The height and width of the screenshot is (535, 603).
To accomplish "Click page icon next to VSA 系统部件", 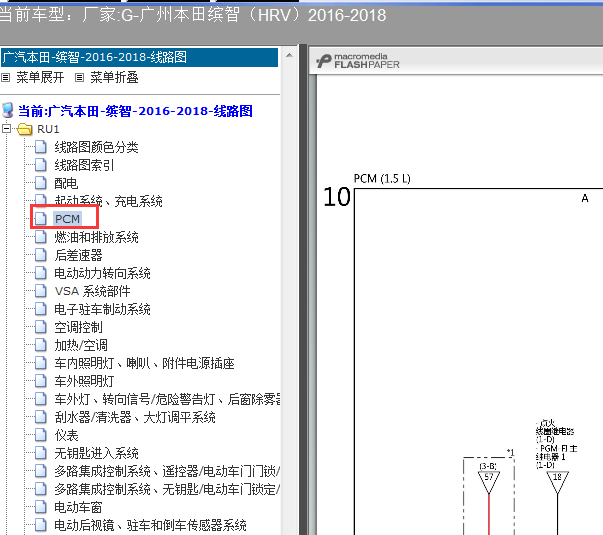I will (x=41, y=291).
